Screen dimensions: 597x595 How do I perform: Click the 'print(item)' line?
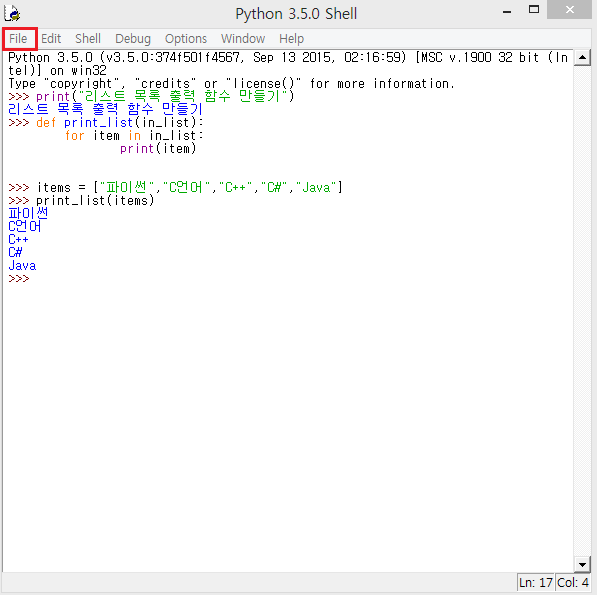click(x=158, y=148)
